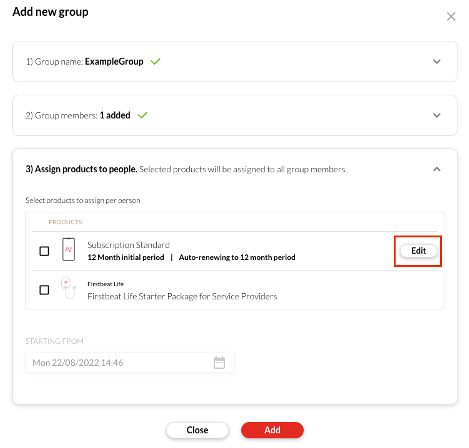Screen dimensions: 469x448
Task: Click the calendar icon in date field
Action: [x=219, y=363]
